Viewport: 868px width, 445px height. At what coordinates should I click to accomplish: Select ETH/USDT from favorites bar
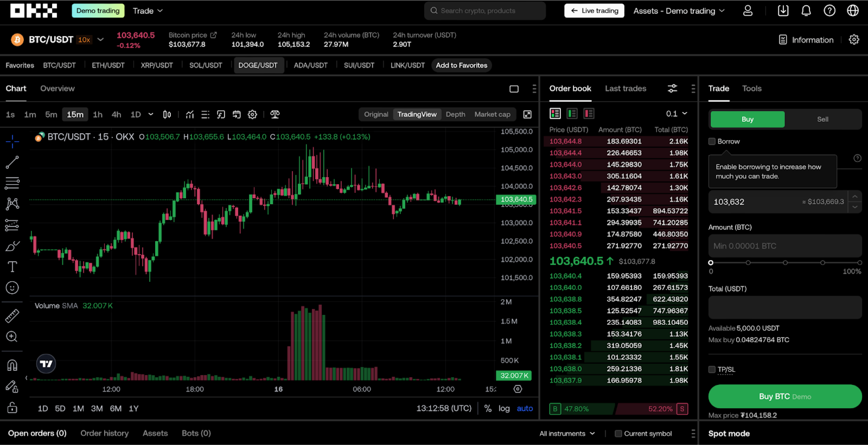point(108,65)
